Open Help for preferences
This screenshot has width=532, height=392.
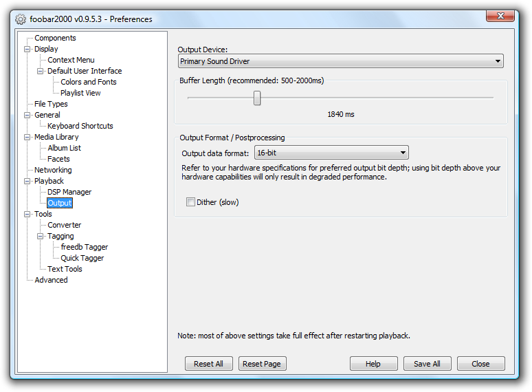coord(373,364)
